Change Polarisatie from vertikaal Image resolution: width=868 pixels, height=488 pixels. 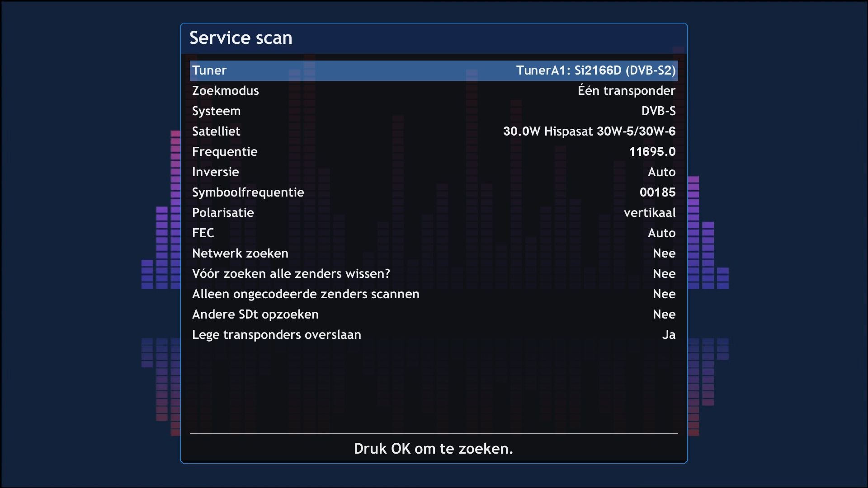pos(433,212)
